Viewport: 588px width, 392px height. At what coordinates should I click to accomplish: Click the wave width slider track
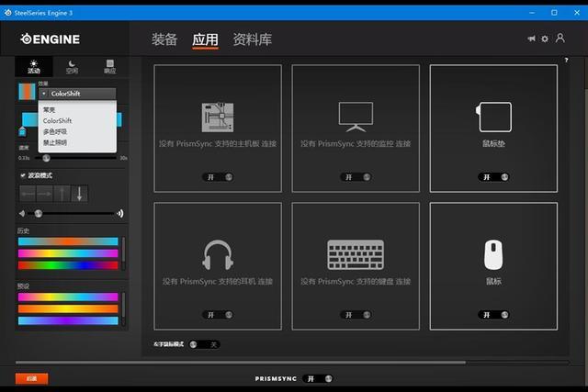click(72, 214)
